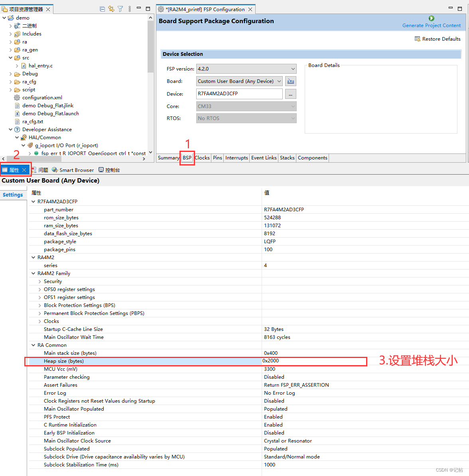469x476 pixels.
Task: Switch to BSP tab
Action: coord(187,158)
